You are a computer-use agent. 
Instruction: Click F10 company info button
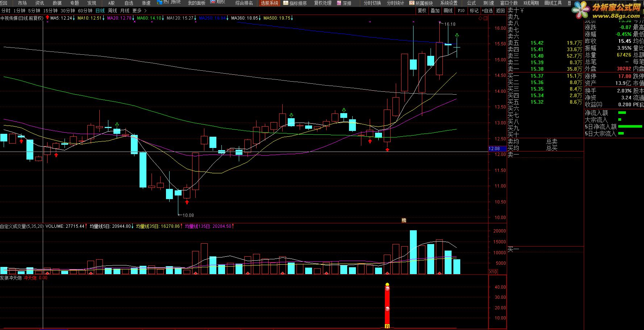click(461, 11)
